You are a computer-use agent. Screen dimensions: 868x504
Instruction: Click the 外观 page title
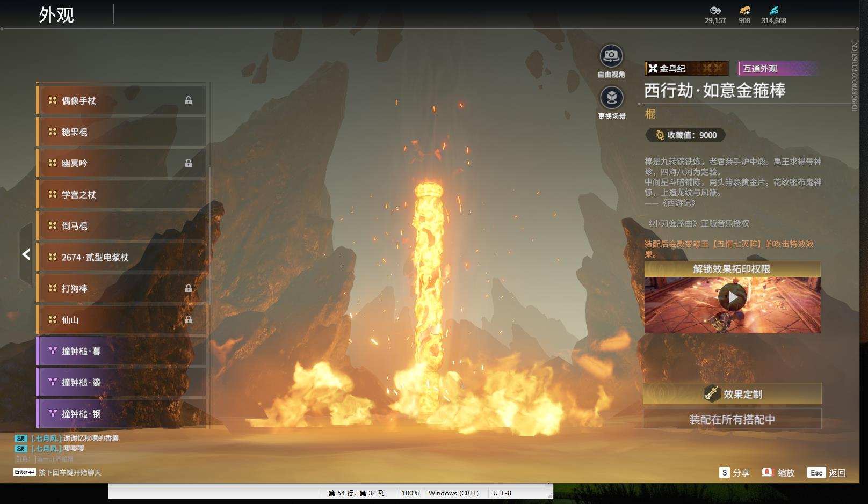click(x=56, y=14)
